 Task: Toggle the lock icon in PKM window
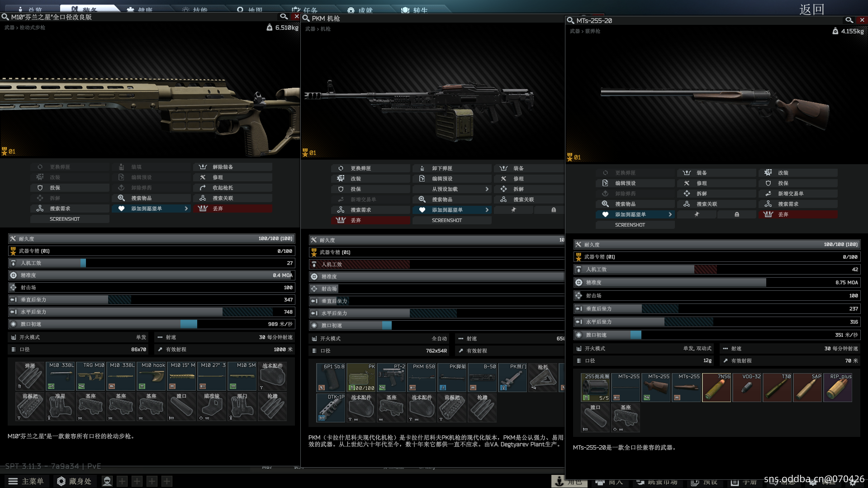point(554,210)
